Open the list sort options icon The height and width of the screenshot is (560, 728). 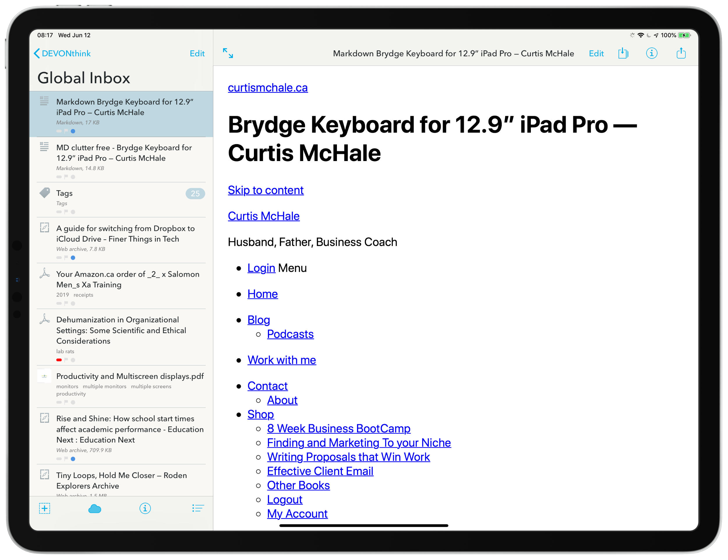[198, 508]
